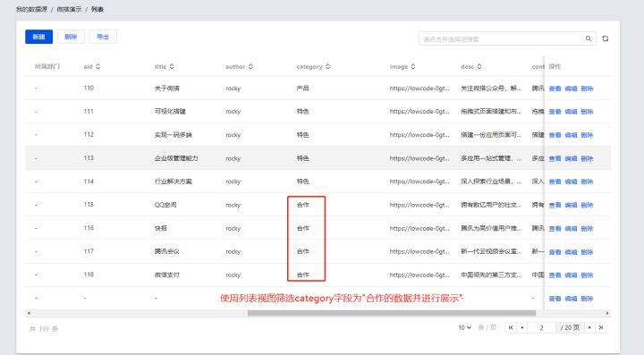Click the aid cell 110
This screenshot has height=355, width=644.
[89, 88]
